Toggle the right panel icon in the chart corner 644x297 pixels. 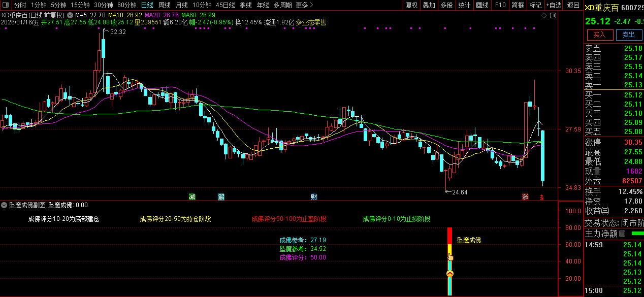click(x=554, y=16)
